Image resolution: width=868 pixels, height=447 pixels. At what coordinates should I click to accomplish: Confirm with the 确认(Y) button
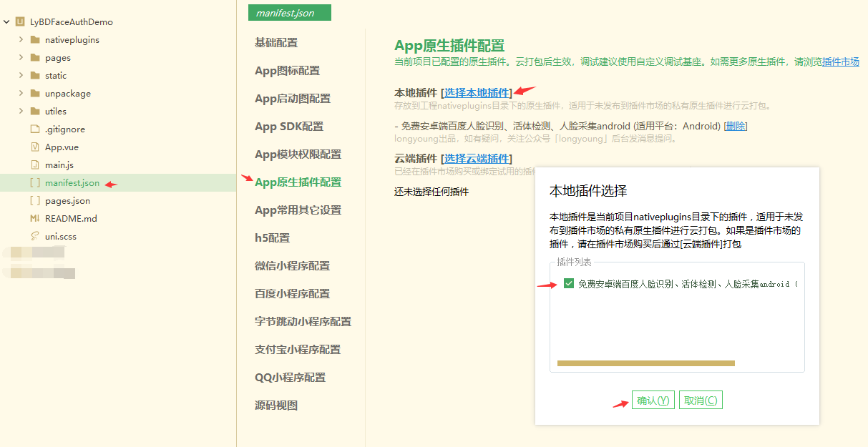(653, 401)
